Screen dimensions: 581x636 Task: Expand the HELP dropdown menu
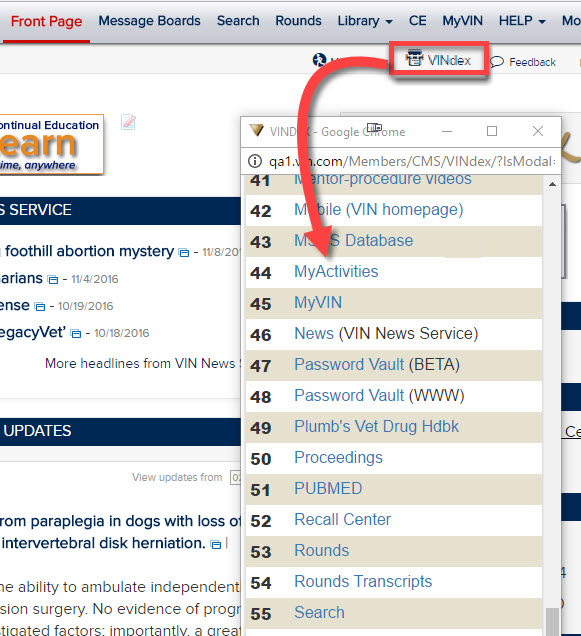[x=522, y=21]
